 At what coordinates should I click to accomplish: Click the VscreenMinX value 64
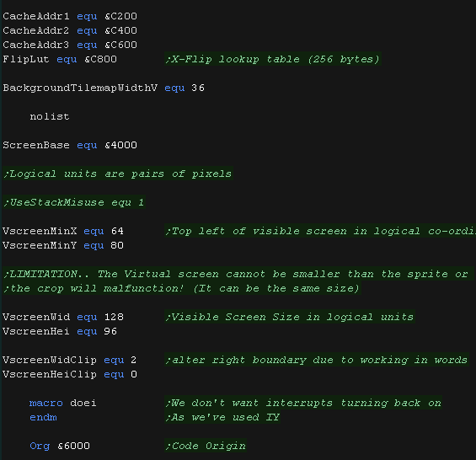(117, 231)
